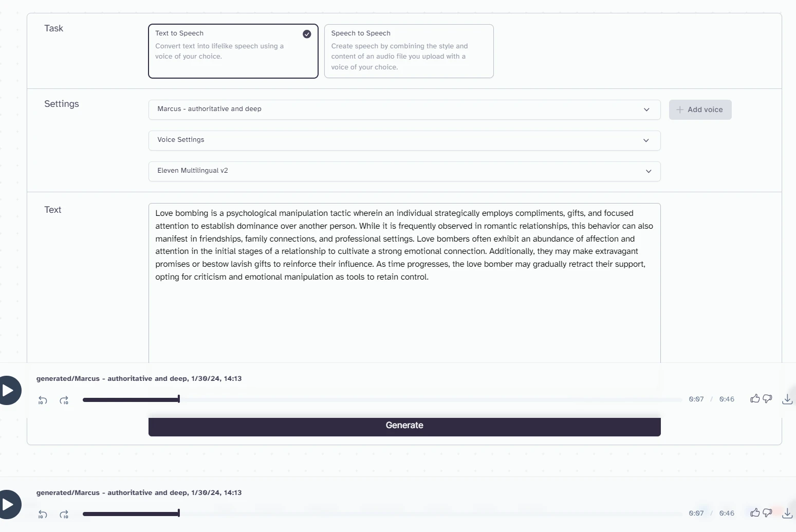Rewind 10 seconds in lower player
The height and width of the screenshot is (532, 796).
pyautogui.click(x=43, y=514)
